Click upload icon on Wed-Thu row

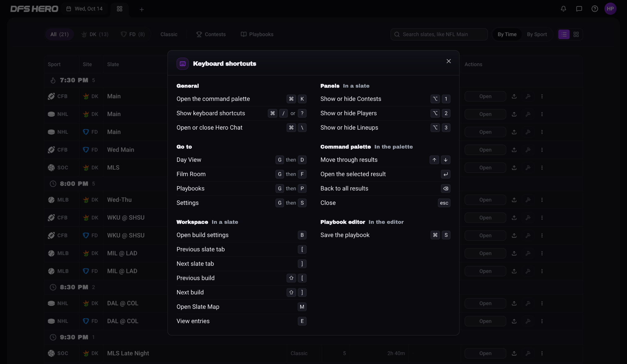[x=514, y=200]
